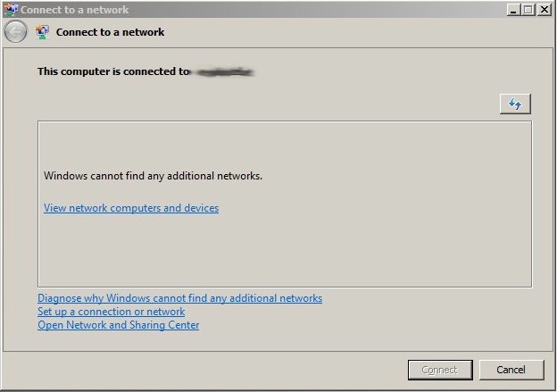Open Set up a connection or network
The image size is (557, 392).
point(112,312)
